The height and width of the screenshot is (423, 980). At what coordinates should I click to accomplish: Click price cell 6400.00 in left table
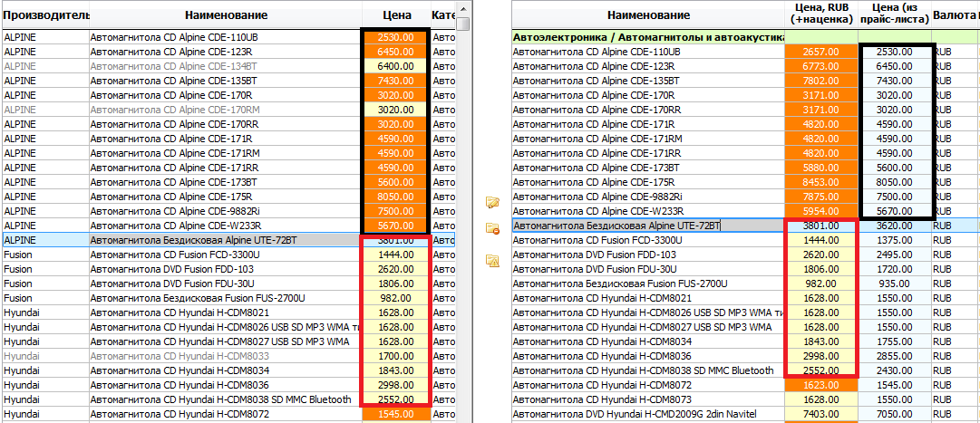click(x=397, y=66)
